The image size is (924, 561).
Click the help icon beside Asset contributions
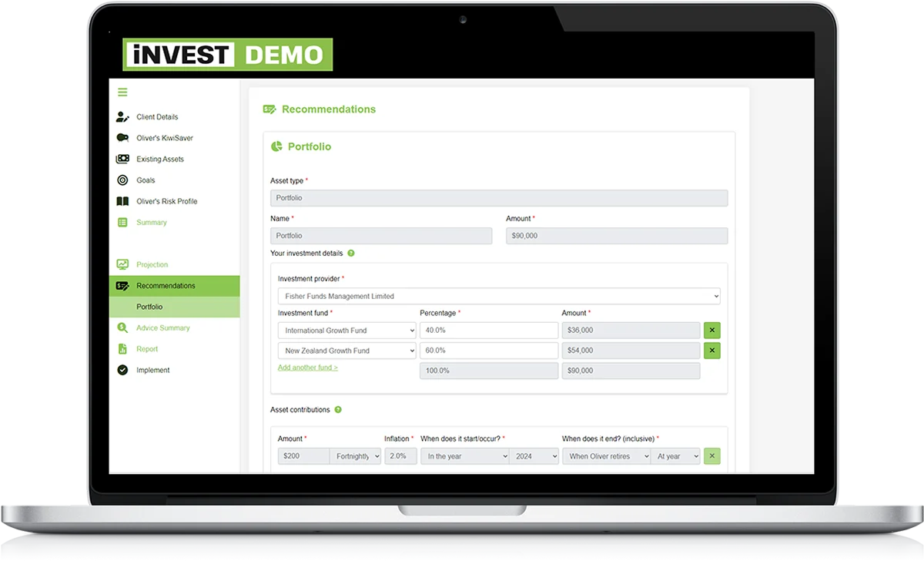click(338, 410)
